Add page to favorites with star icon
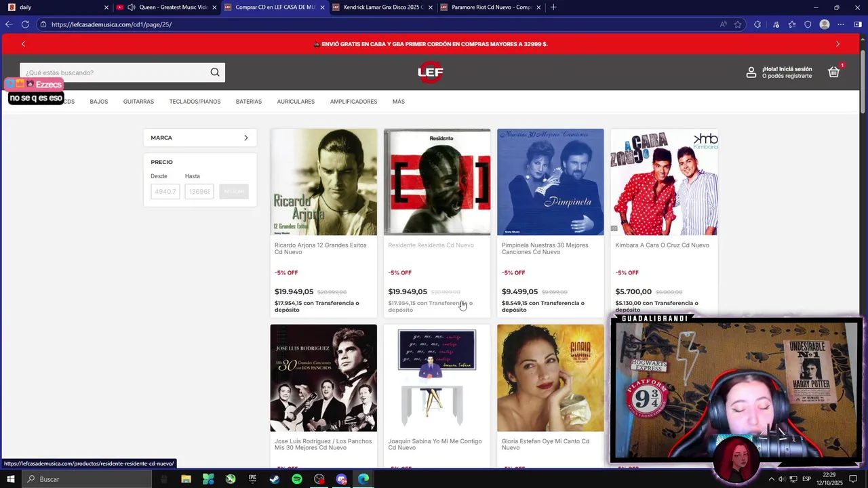 [x=738, y=24]
